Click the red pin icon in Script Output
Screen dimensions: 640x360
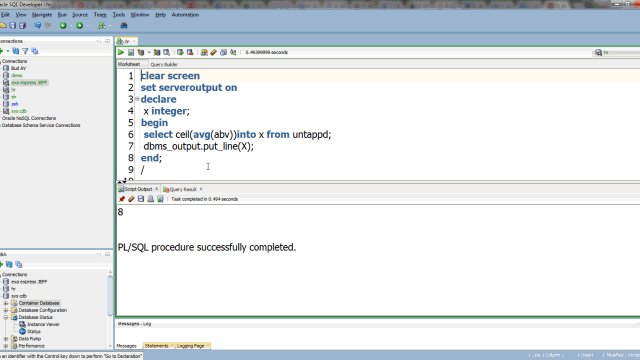(x=122, y=199)
